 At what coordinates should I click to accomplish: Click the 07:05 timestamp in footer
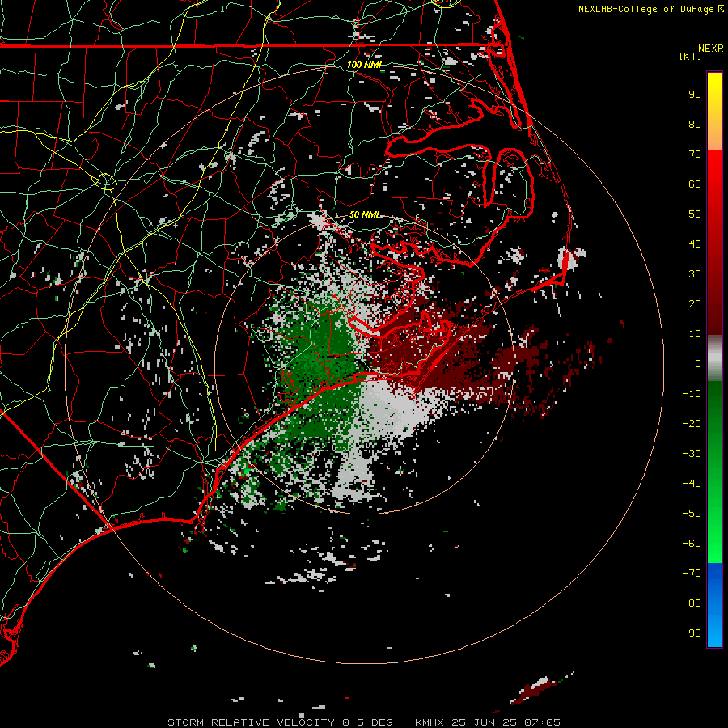(x=543, y=722)
